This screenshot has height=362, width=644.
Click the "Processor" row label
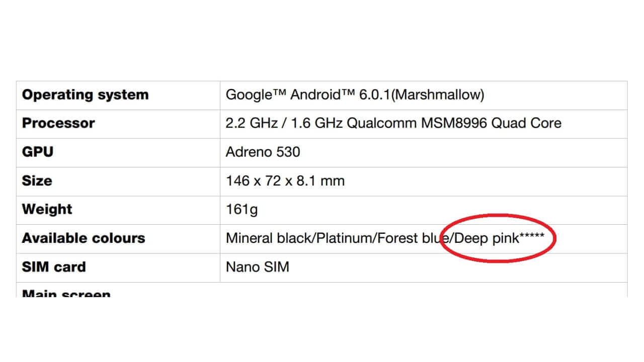click(x=58, y=124)
